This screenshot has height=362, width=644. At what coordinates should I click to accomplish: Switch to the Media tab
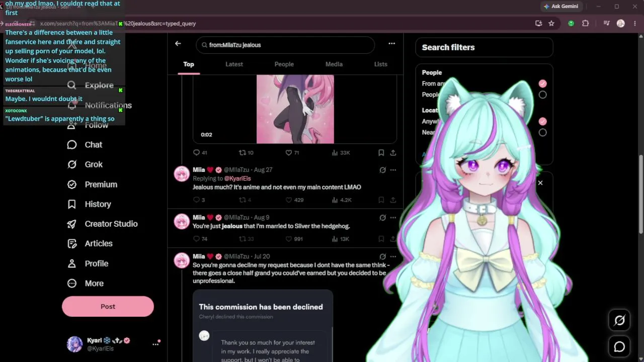(x=334, y=64)
